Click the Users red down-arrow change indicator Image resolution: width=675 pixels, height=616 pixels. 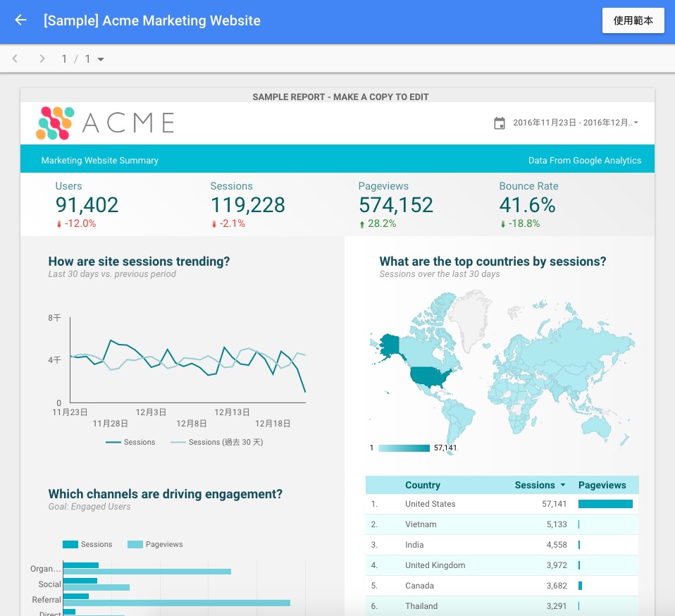(59, 224)
